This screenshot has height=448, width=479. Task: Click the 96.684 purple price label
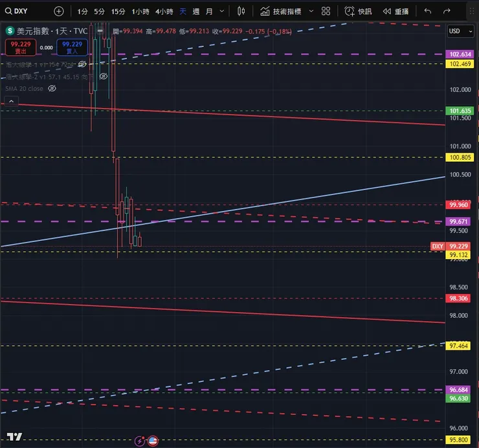[458, 390]
